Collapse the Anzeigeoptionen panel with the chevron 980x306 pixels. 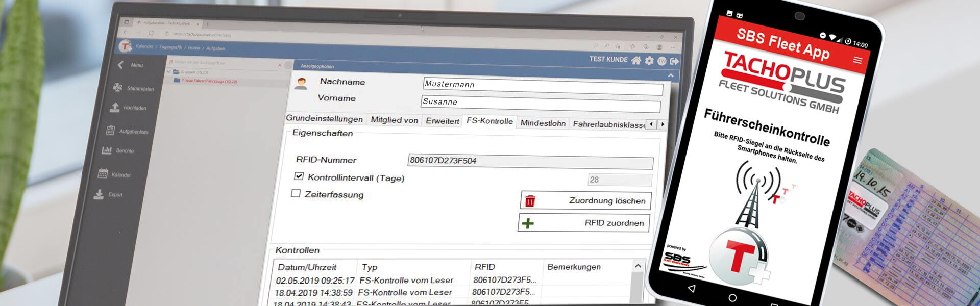(671, 75)
